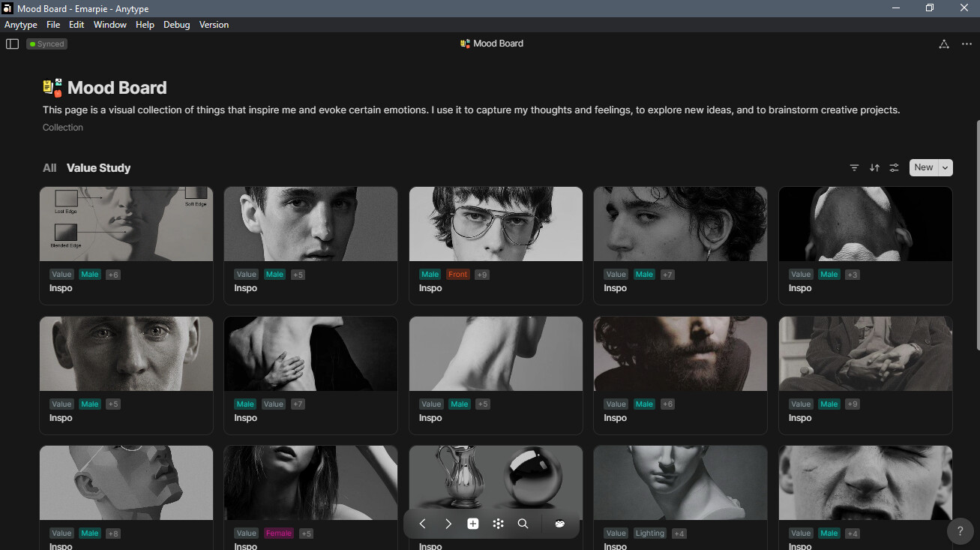
Task: Open the thumbnail of man wearing glasses
Action: coord(496,224)
